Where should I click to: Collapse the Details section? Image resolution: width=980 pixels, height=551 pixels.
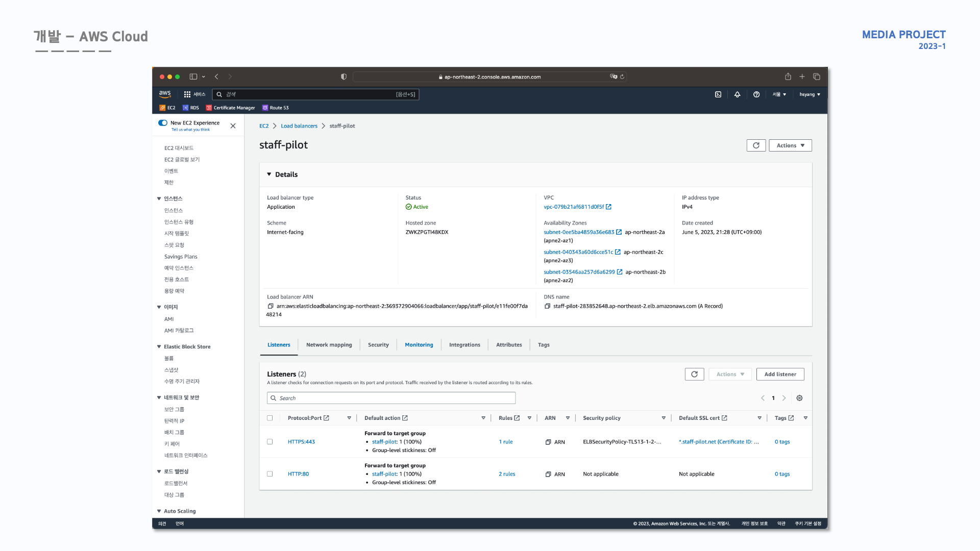pos(269,174)
